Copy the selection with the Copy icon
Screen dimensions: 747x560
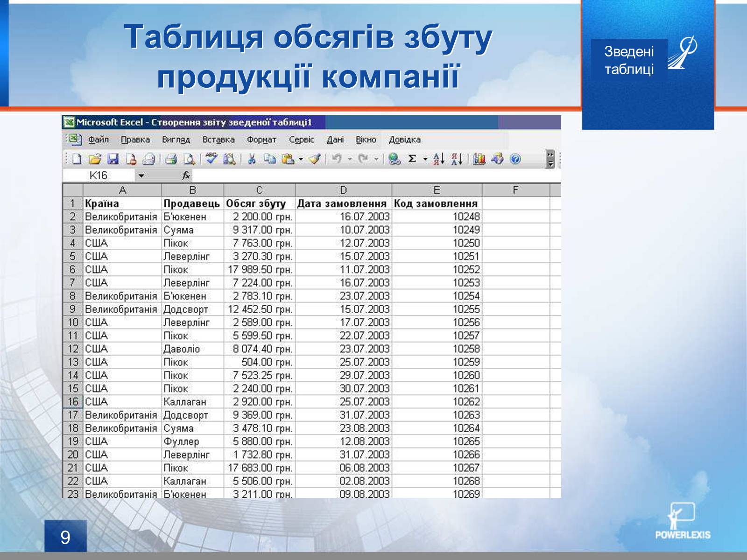click(269, 160)
